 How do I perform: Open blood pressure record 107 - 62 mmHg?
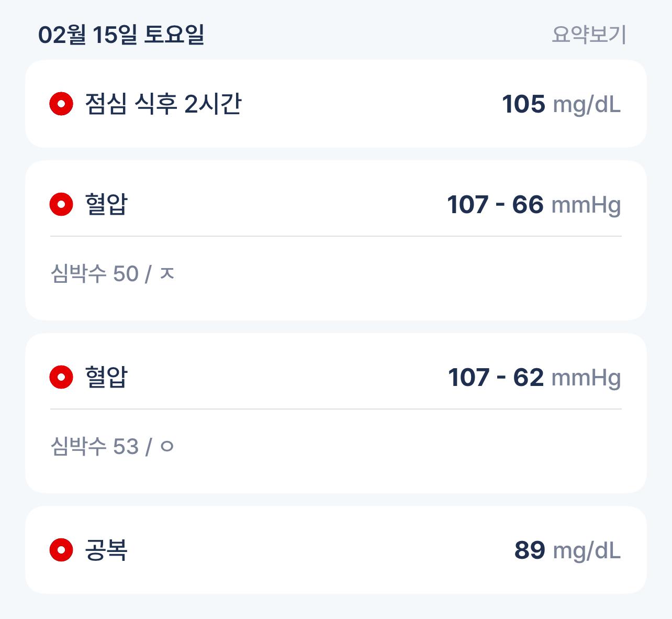click(x=336, y=413)
